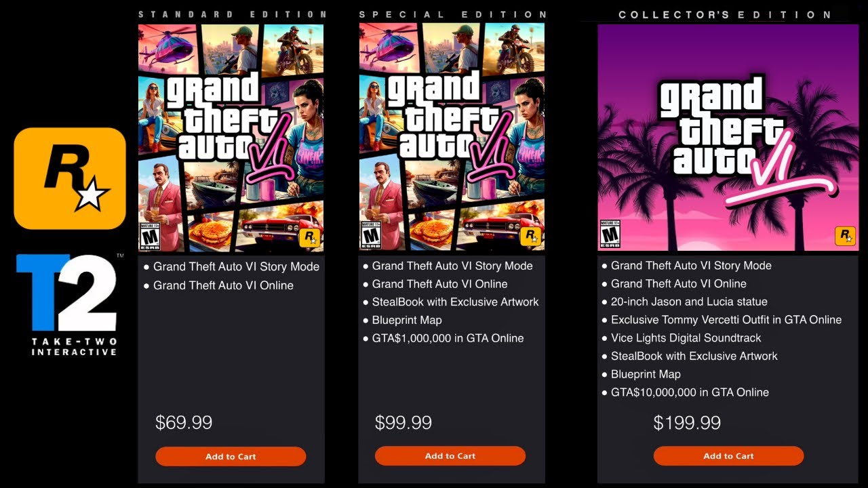
Task: Add the Standard Edition to cart
Action: click(231, 456)
